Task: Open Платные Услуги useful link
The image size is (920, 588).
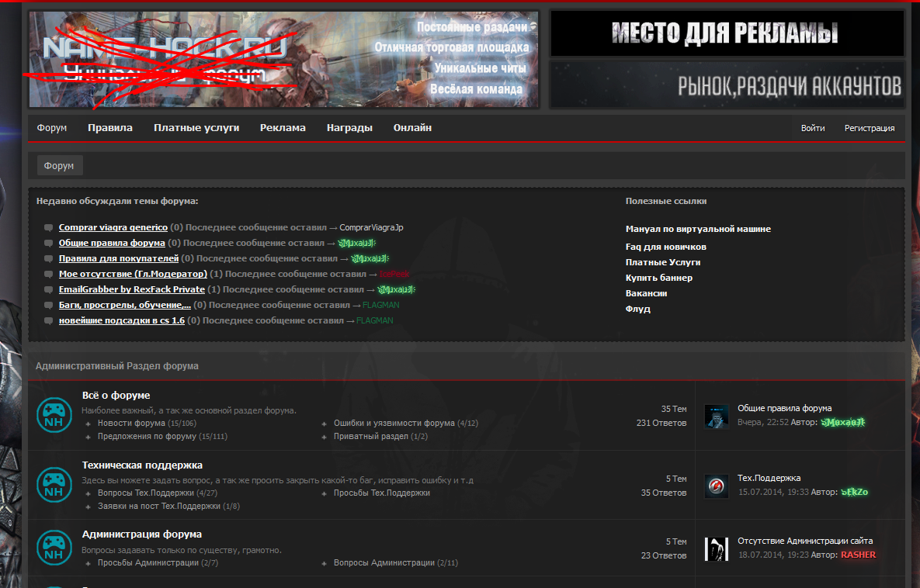Action: 663,262
